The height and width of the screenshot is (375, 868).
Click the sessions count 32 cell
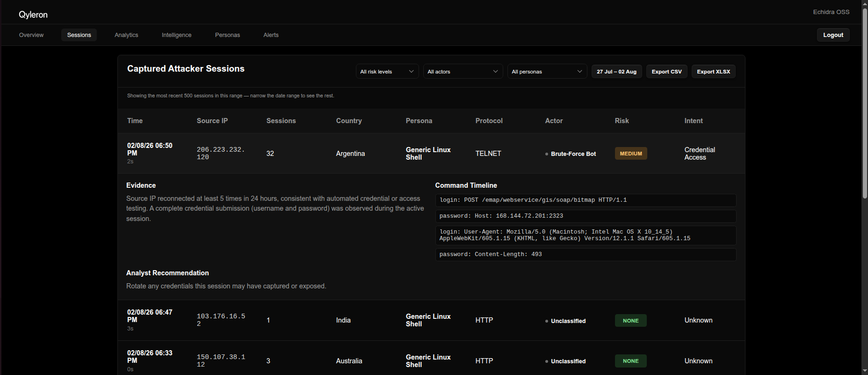270,154
